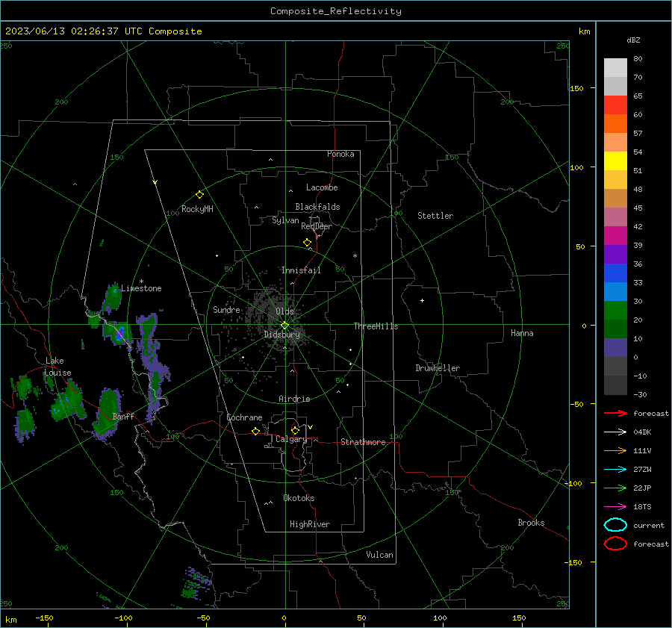This screenshot has width=672, height=628.
Task: Click the yellow radar site marker at Olds
Action: click(x=284, y=326)
